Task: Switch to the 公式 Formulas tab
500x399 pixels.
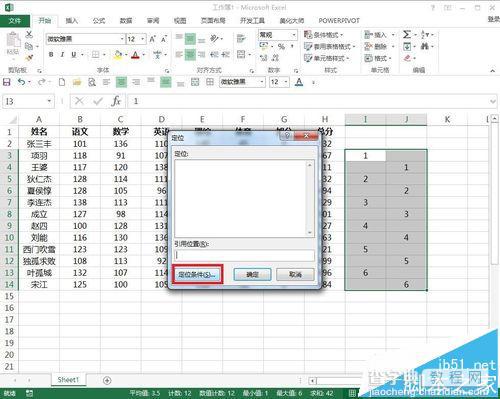Action: 99,21
